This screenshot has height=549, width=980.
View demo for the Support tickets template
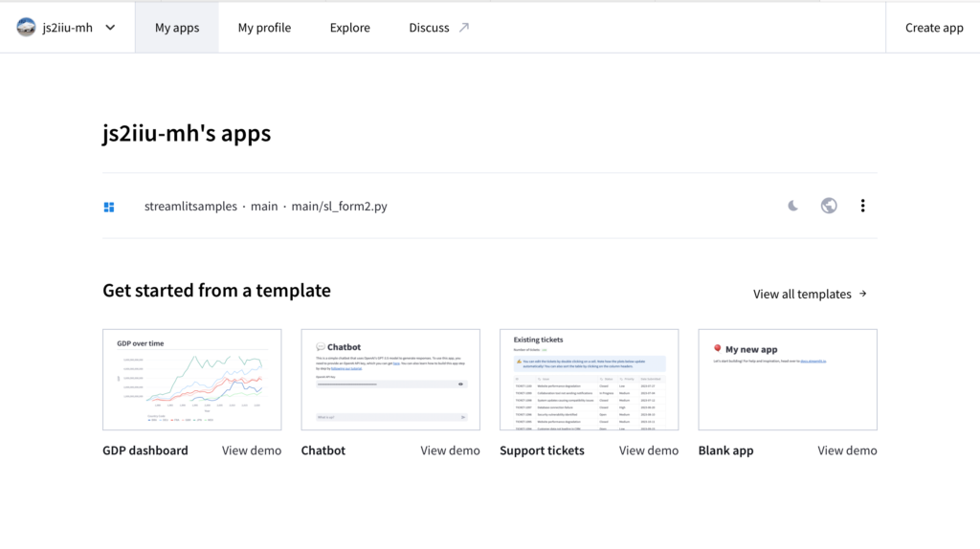point(649,450)
